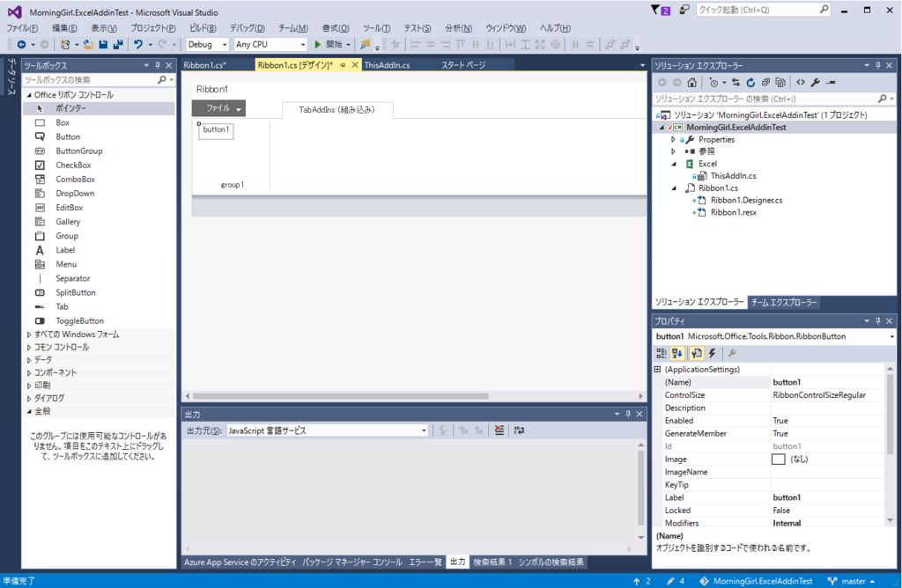Toggle the Properties page view button
The height and width of the screenshot is (588, 902).
tap(697, 354)
